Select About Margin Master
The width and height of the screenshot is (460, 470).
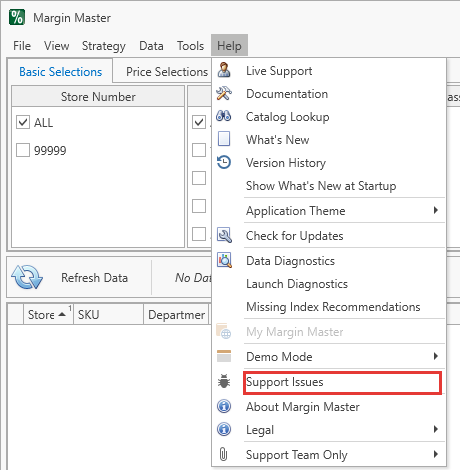coord(329,407)
